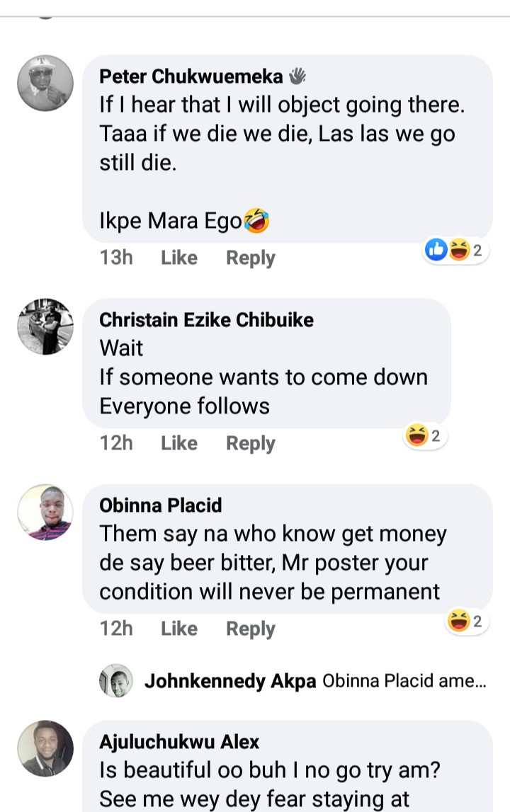The width and height of the screenshot is (510, 812).
Task: View laughing reactions on Obinna Placid's comment
Action: tap(465, 622)
